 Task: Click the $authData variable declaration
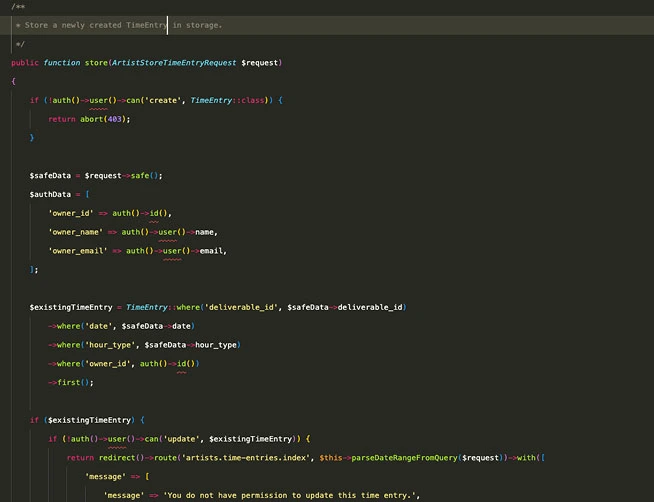pos(50,194)
